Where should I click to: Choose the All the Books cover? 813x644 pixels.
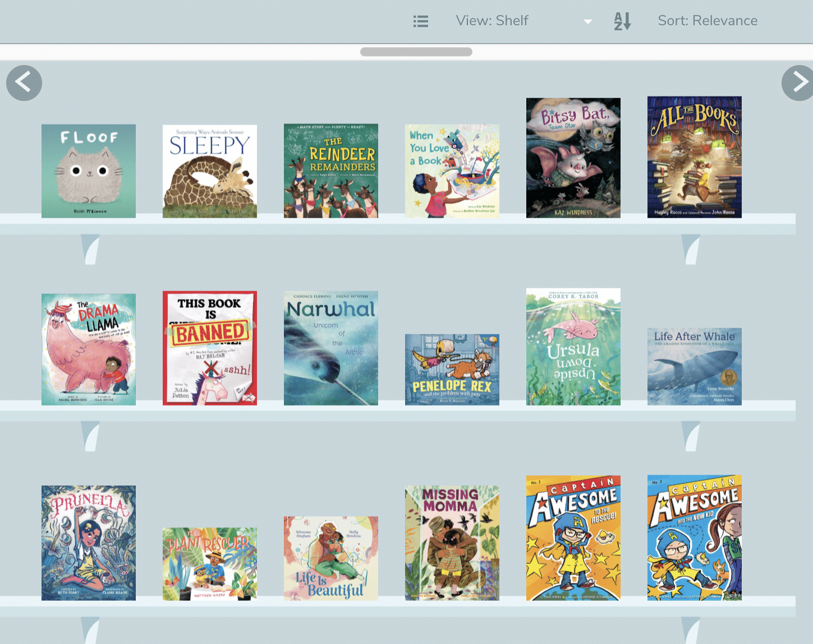695,157
